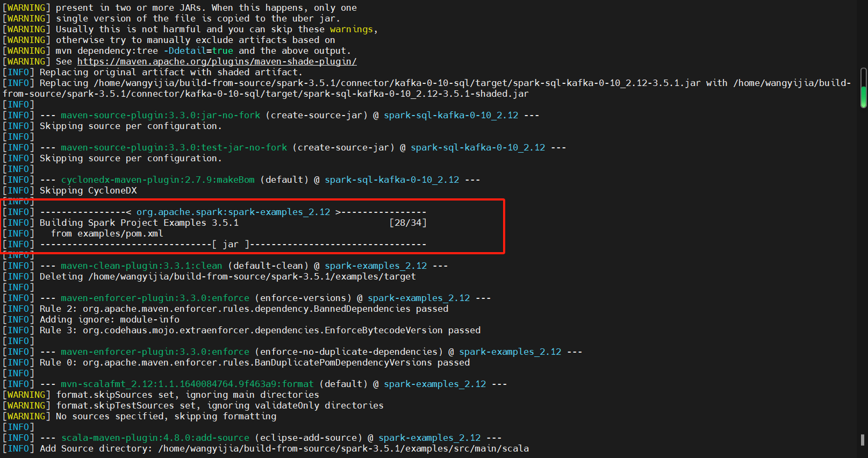Click 'Building Spark Project Examples 3.5.1' text
This screenshot has height=458, width=868.
139,223
